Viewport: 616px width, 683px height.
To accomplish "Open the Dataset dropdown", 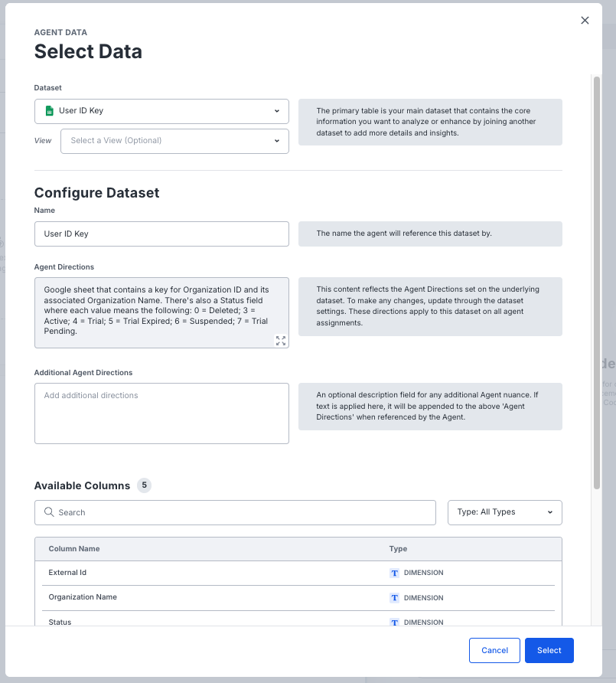I will click(x=161, y=111).
